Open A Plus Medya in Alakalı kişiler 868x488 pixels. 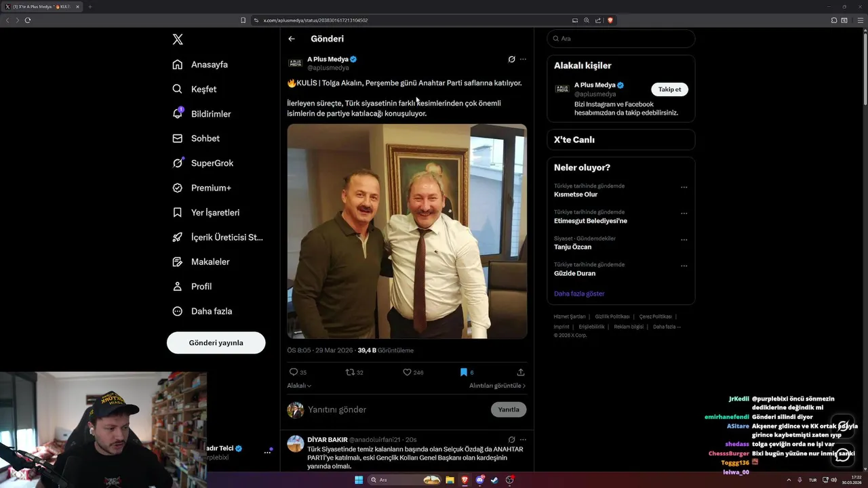tap(594, 85)
